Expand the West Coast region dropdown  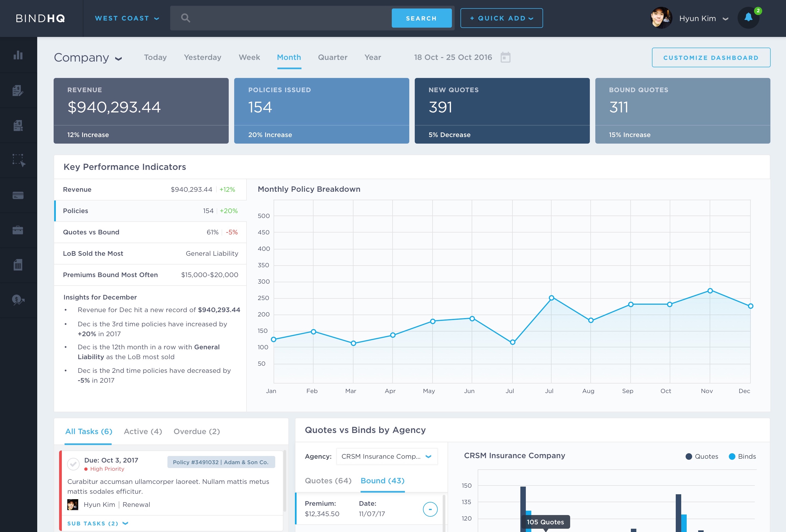pos(127,18)
